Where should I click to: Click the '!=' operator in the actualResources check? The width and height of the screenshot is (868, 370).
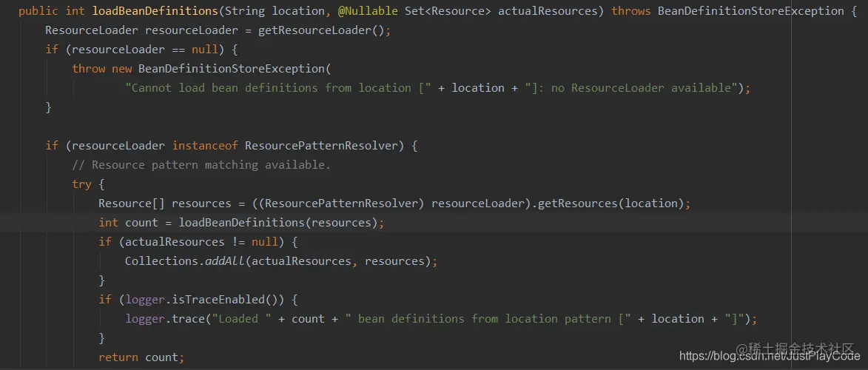tap(238, 242)
